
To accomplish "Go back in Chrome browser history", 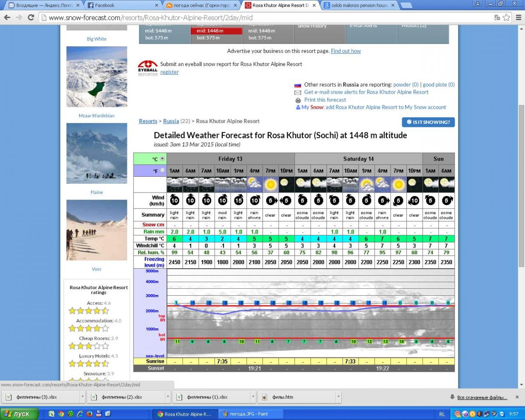I will (7, 17).
